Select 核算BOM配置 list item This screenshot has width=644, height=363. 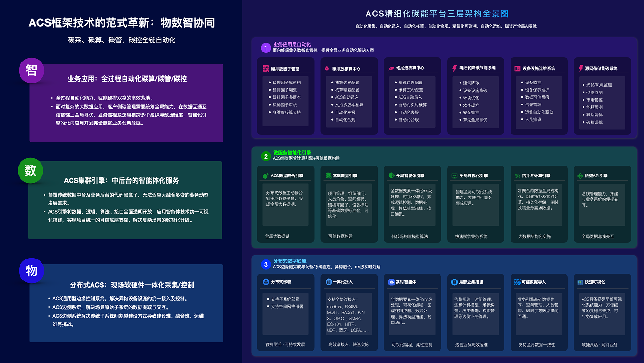(x=410, y=90)
